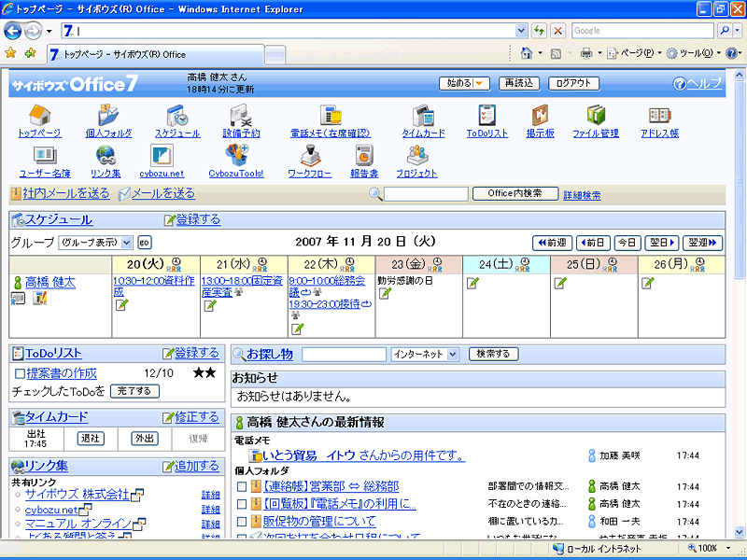
Task: Open the CybozuTools! icon
Action: click(236, 156)
